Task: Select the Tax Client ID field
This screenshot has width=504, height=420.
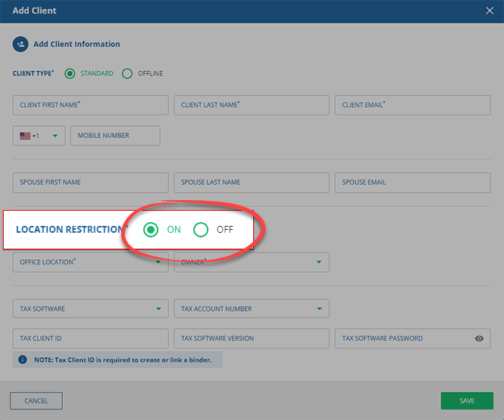Action: (90, 339)
